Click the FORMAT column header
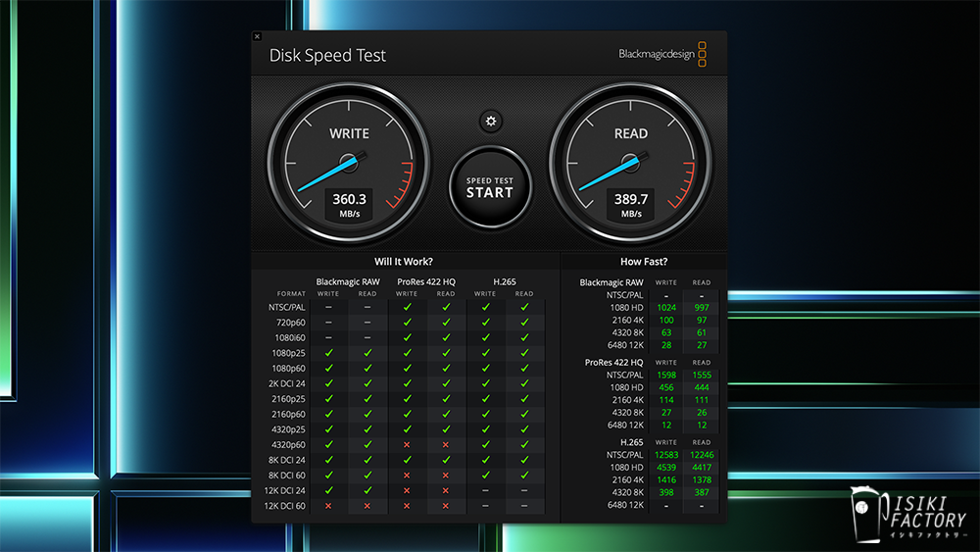 pos(291,294)
